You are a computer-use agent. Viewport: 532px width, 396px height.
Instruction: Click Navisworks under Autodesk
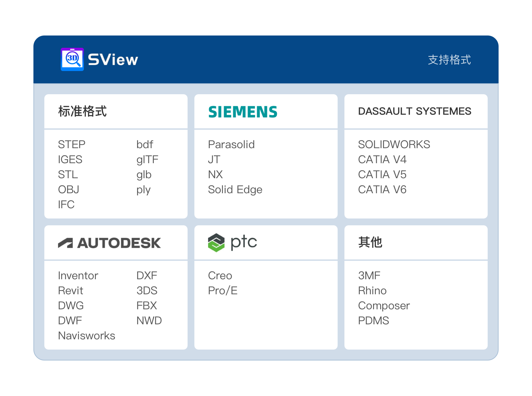pyautogui.click(x=87, y=336)
